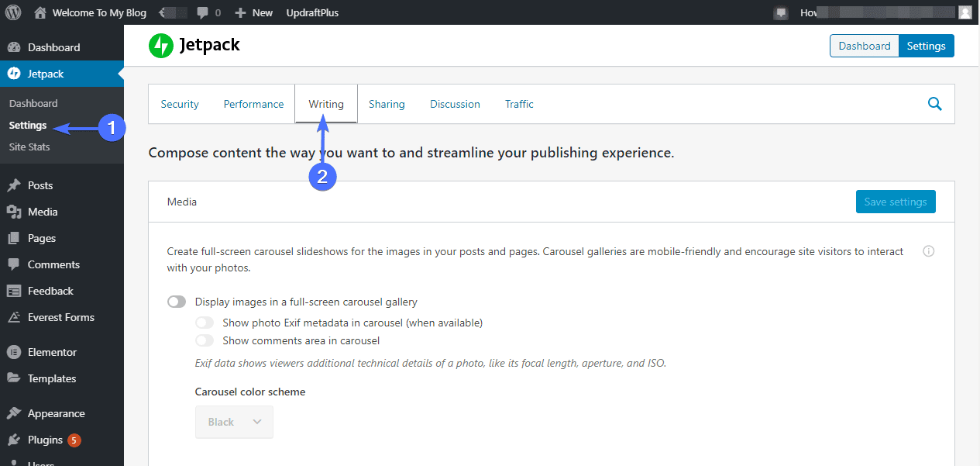Switch to the Performance tab

(253, 104)
